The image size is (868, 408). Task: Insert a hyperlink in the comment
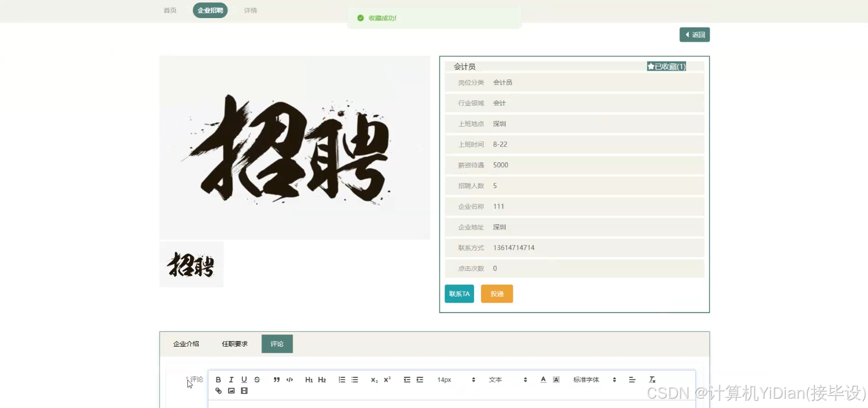[219, 391]
